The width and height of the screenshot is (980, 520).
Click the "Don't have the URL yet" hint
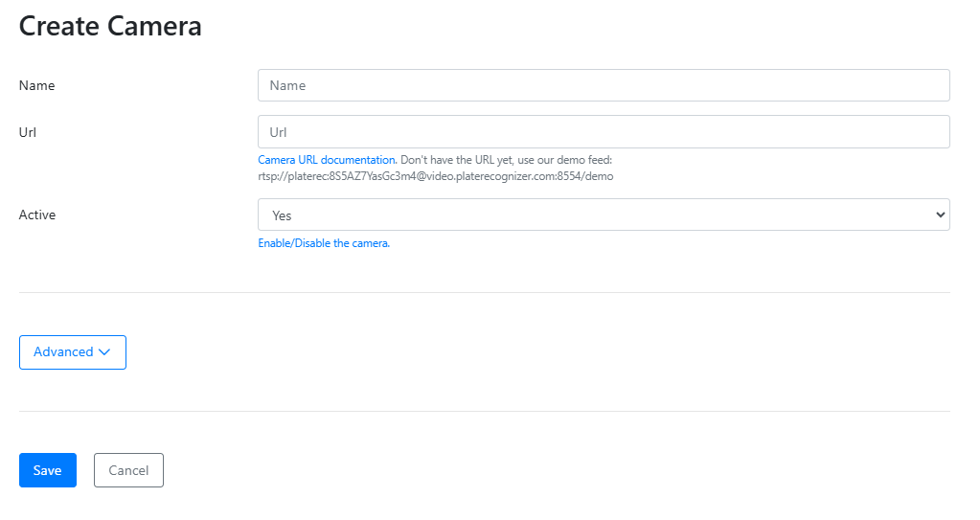point(505,160)
